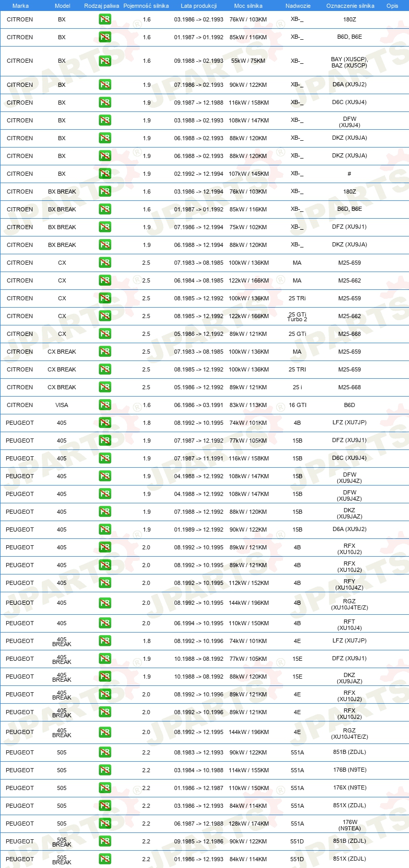
Task: Click fuel icon in BX BREAK DFZ (XU9J1) row
Action: point(105,227)
